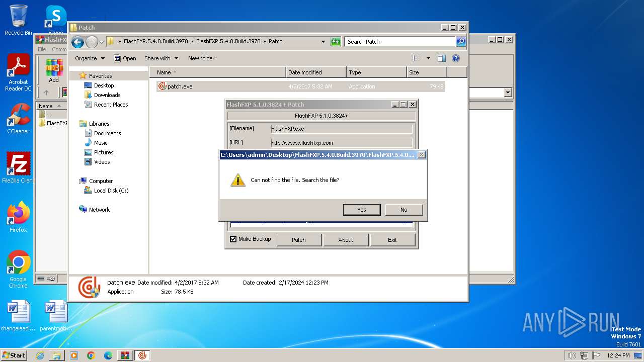
Task: Open Videos library in navigation pane
Action: (x=102, y=162)
